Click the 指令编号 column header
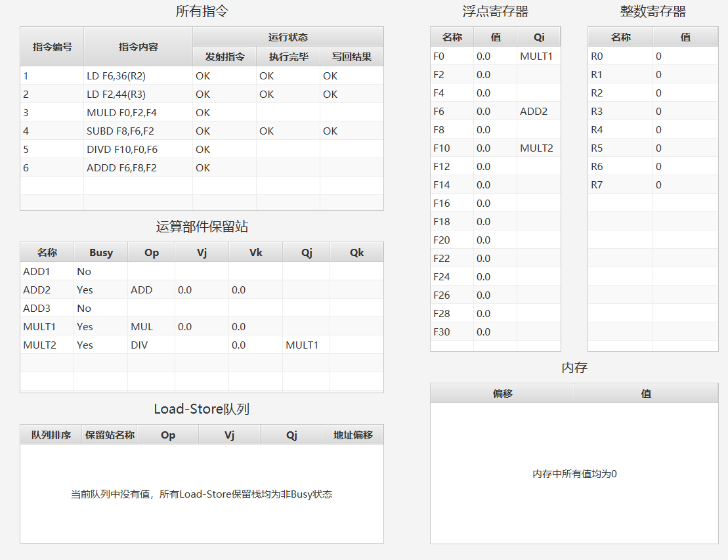 point(51,46)
